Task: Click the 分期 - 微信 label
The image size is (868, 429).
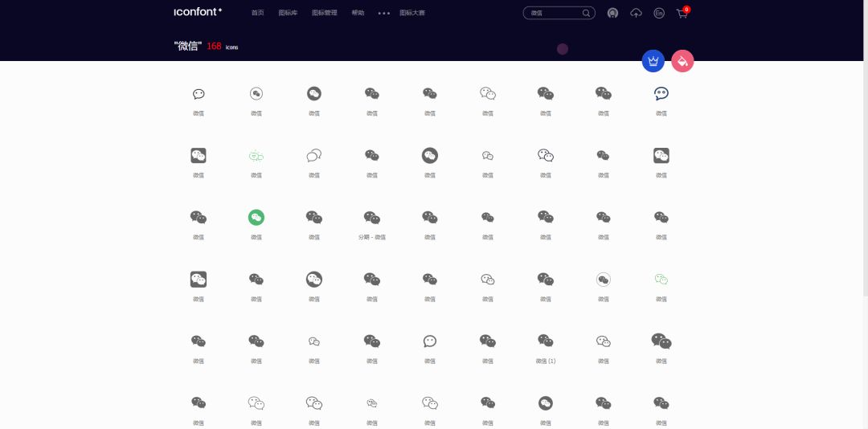Action: 372,237
